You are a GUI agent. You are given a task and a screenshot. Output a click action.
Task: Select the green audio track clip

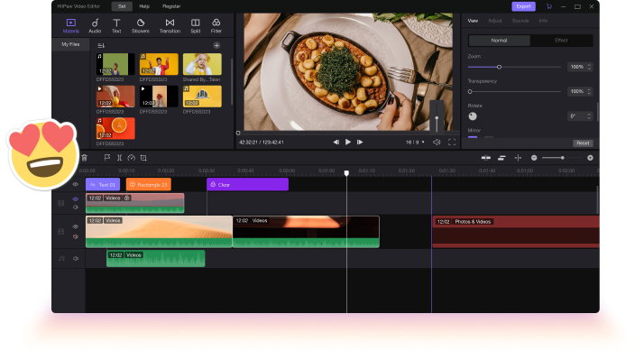[156, 258]
